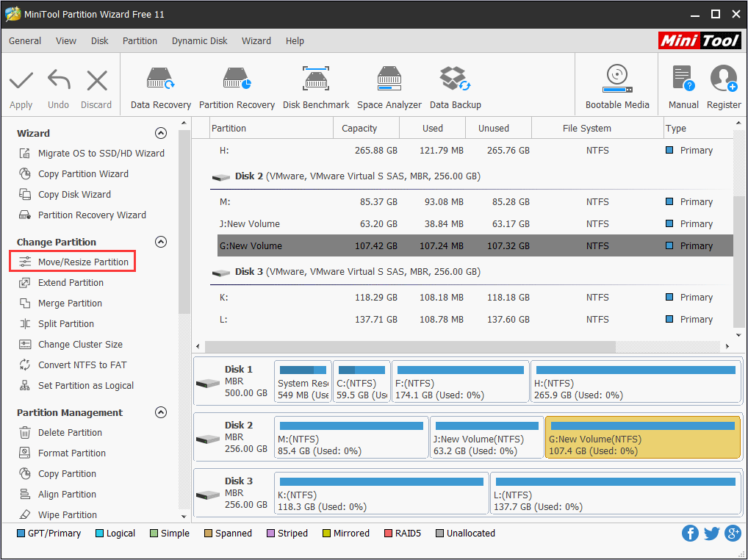Start Copy Partition Wizard
The height and width of the screenshot is (560, 748).
tap(73, 173)
